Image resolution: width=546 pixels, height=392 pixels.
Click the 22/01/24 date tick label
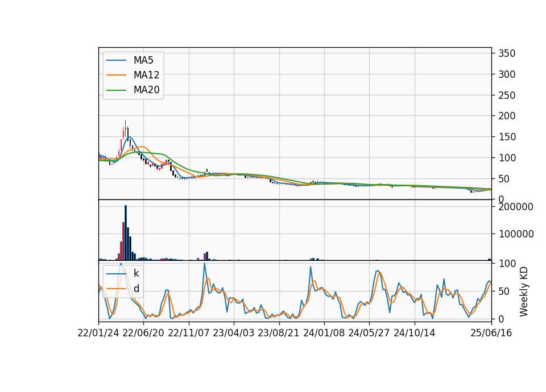[x=98, y=333]
